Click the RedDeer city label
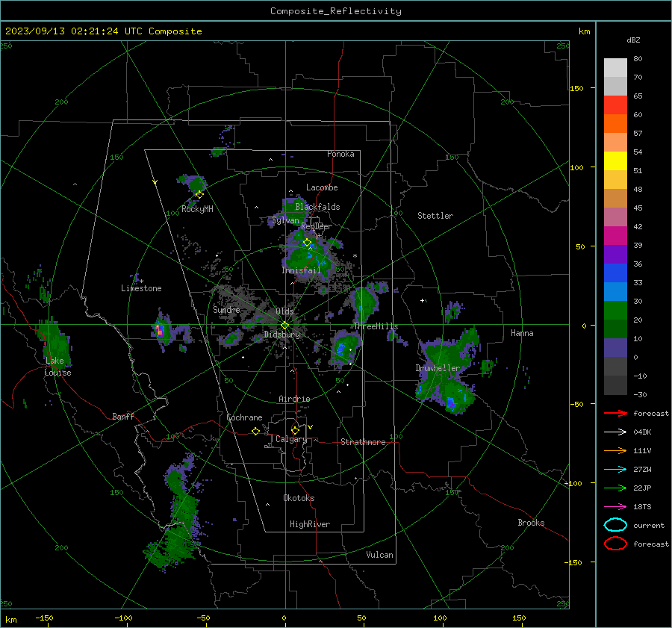Image resolution: width=672 pixels, height=628 pixels. (x=317, y=226)
